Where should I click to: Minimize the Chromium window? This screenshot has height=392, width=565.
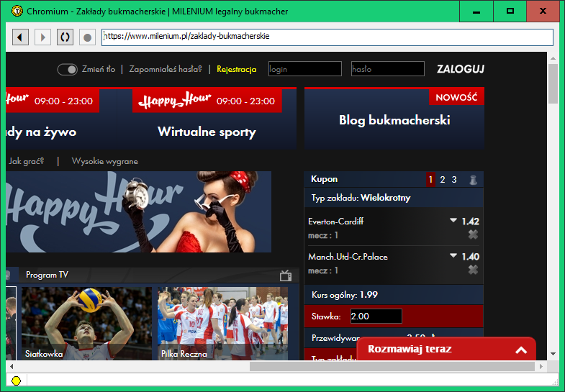coord(476,12)
